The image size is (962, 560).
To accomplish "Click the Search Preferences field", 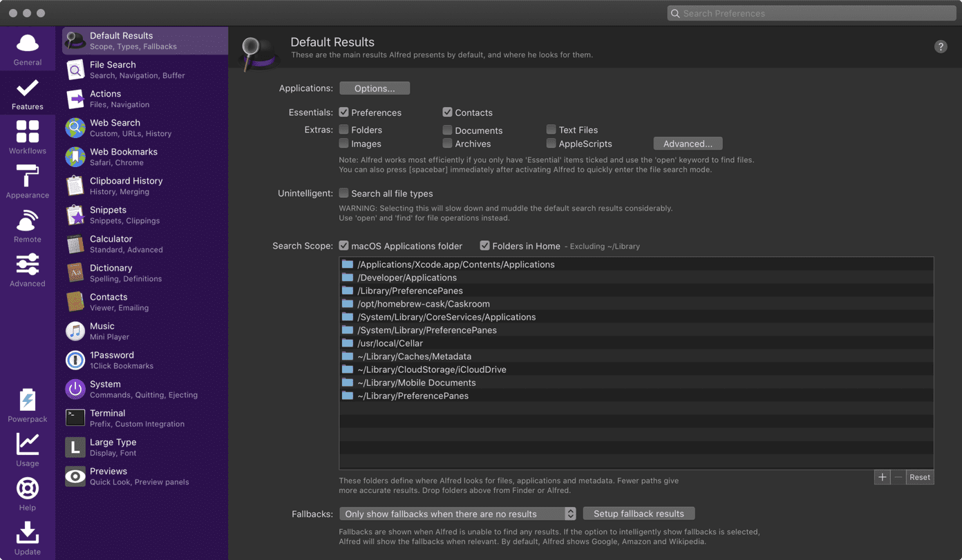I will coord(811,13).
